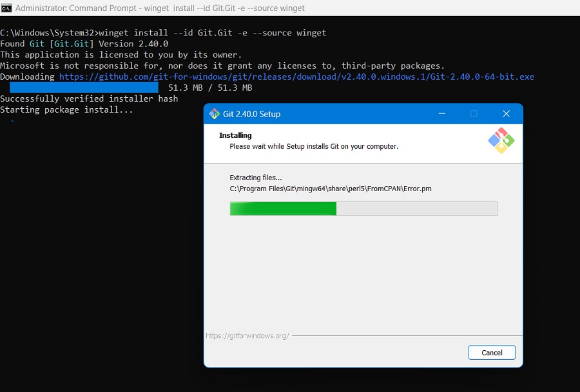Image resolution: width=580 pixels, height=392 pixels.
Task: Select the Git Setup installer window icon
Action: coord(214,113)
